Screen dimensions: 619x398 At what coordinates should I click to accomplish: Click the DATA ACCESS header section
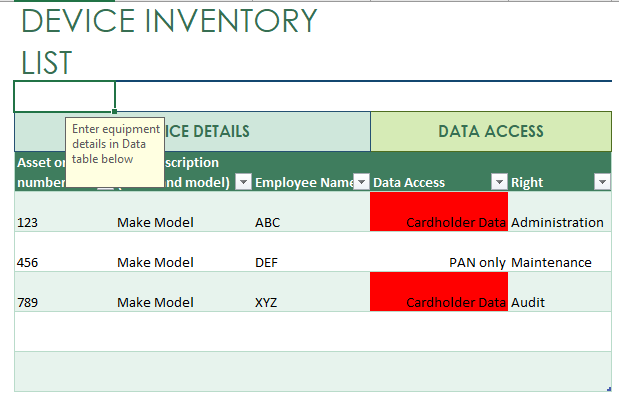point(491,131)
